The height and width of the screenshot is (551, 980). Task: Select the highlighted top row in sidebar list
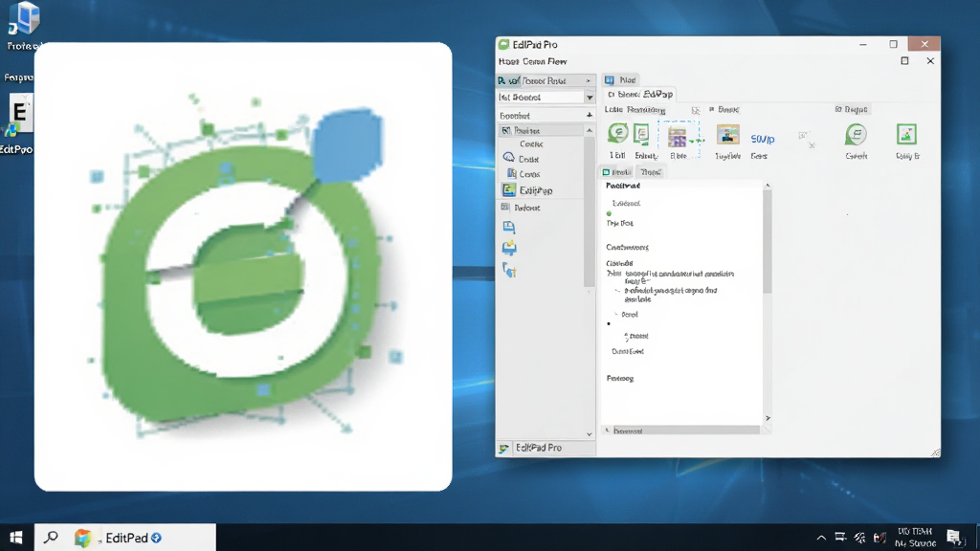(542, 130)
